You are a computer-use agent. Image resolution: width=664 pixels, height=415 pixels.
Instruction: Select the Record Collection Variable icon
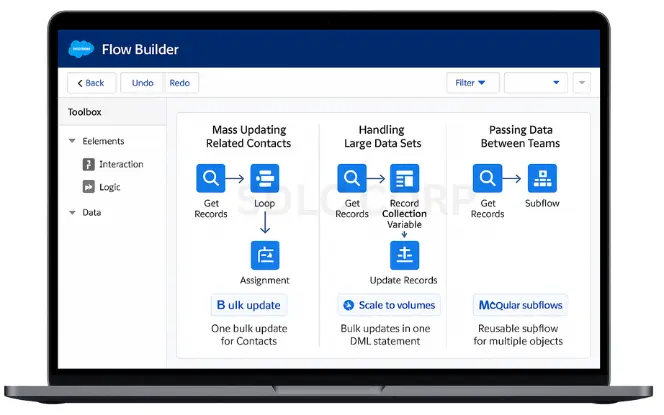tap(404, 178)
